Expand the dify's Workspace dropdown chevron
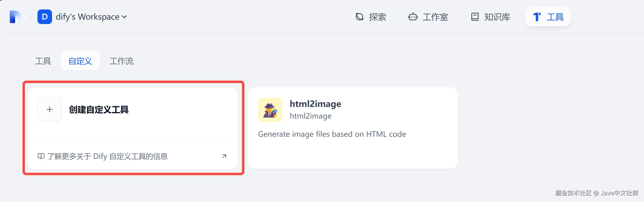644x202 pixels. 124,17
